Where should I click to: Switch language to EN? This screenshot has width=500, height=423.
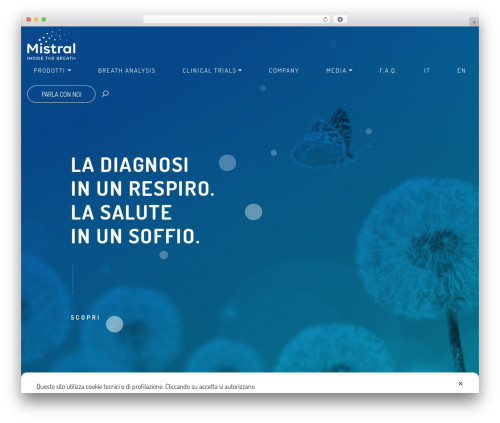tap(461, 70)
